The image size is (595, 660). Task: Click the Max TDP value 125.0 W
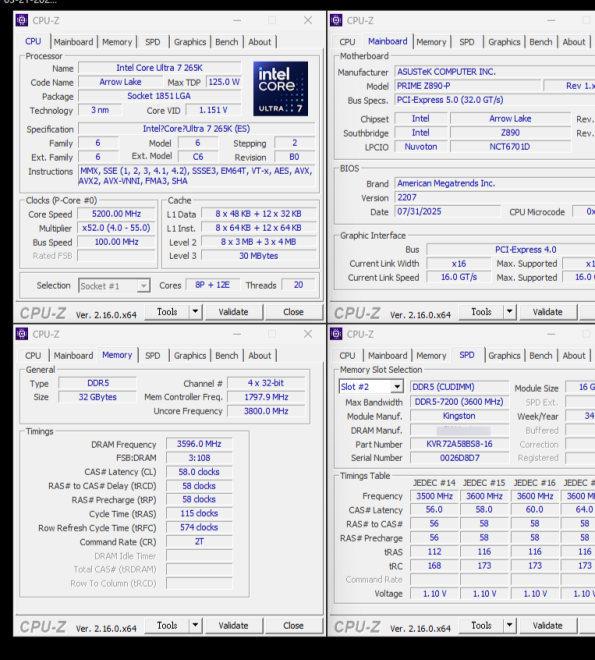[x=224, y=82]
